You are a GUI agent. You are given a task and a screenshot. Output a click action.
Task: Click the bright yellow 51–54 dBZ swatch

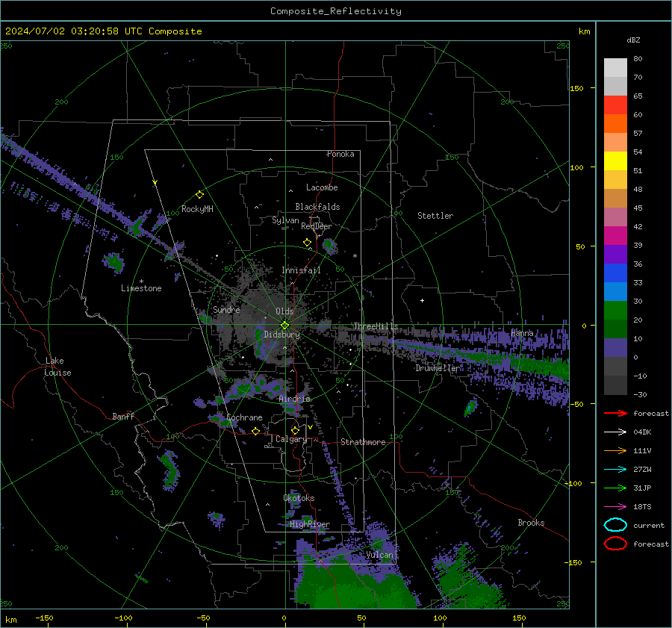click(615, 161)
